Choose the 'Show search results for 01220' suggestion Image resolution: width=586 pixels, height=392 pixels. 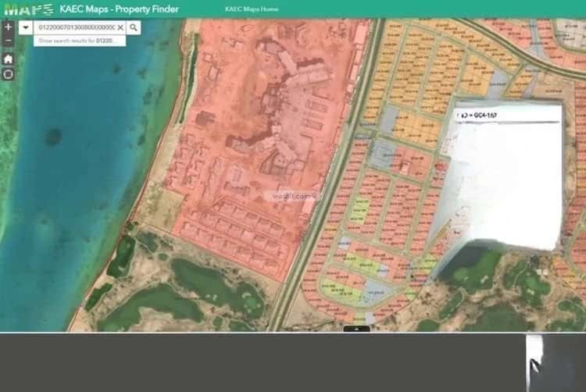80,41
